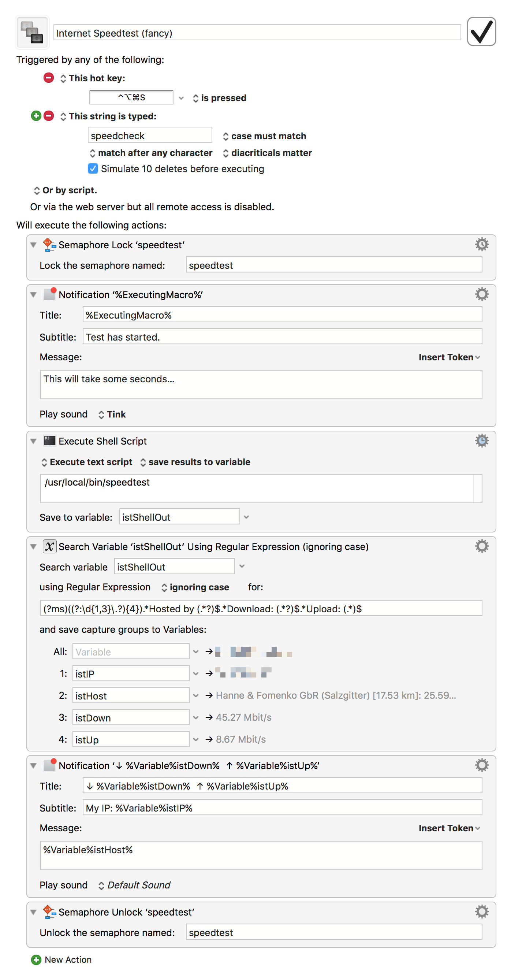The image size is (511, 980).
Task: Click the Search Variable regex action icon
Action: point(49,546)
